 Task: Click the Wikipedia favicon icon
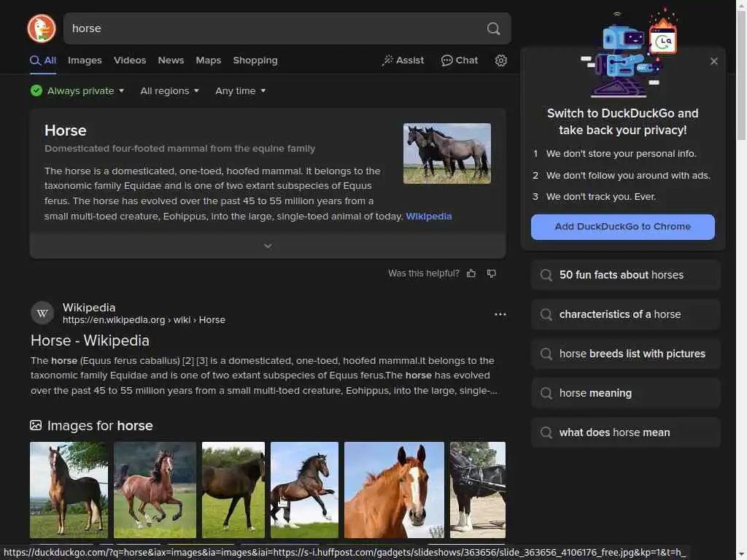click(x=42, y=314)
